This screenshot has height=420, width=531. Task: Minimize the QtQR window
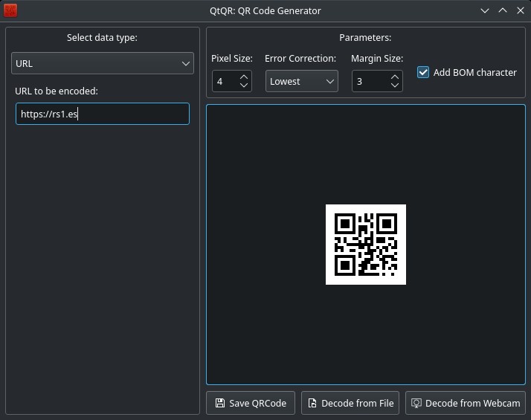(x=485, y=10)
